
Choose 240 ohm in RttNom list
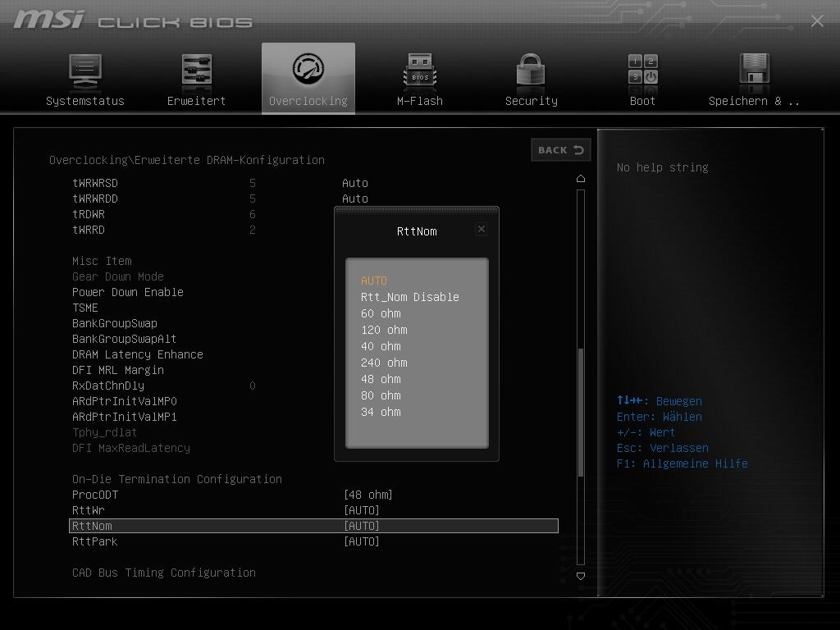coord(384,363)
